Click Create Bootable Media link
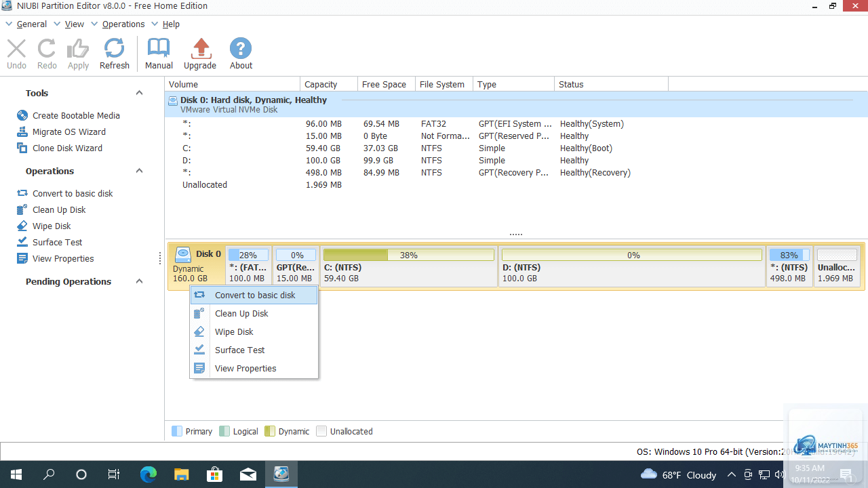The image size is (868, 488). point(76,115)
